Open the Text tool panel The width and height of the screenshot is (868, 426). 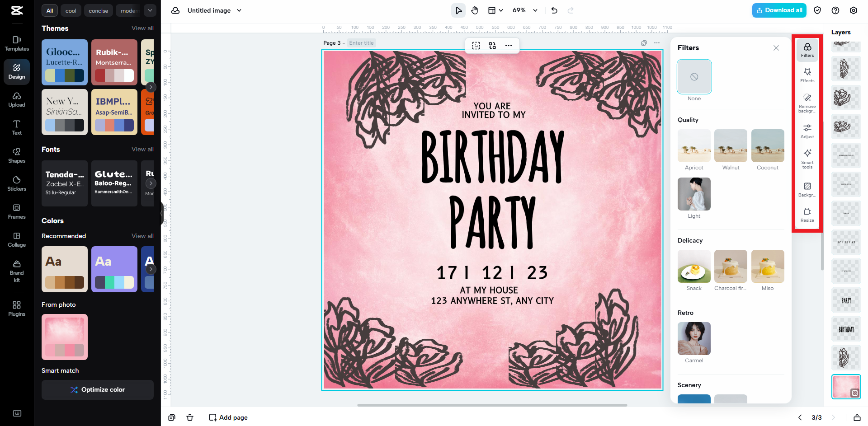point(16,127)
